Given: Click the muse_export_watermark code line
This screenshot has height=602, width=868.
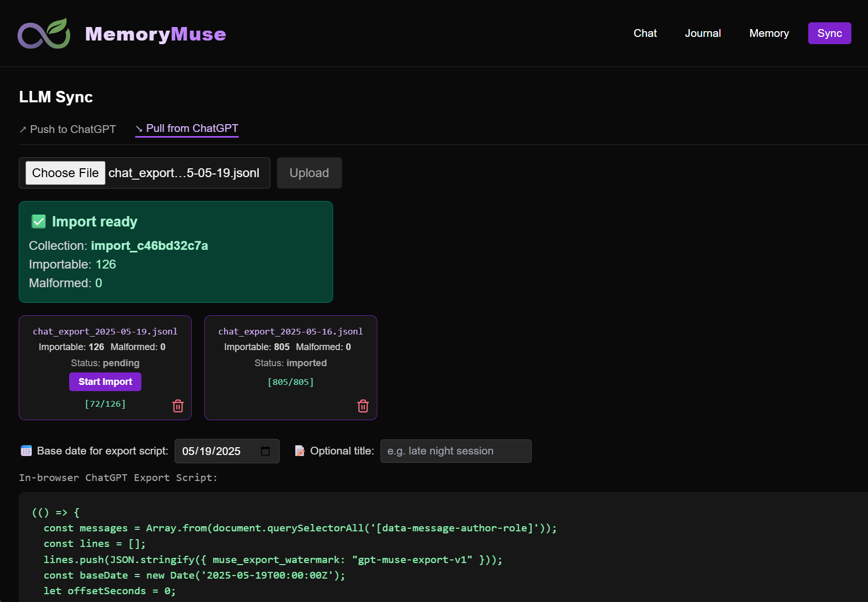Looking at the screenshot, I should (x=273, y=559).
